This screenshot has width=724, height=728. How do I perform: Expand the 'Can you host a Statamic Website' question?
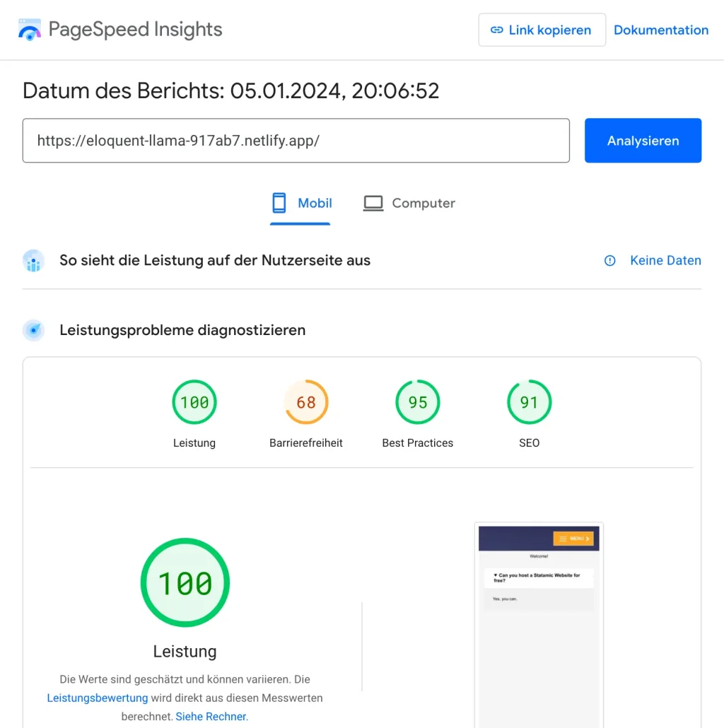pos(539,577)
